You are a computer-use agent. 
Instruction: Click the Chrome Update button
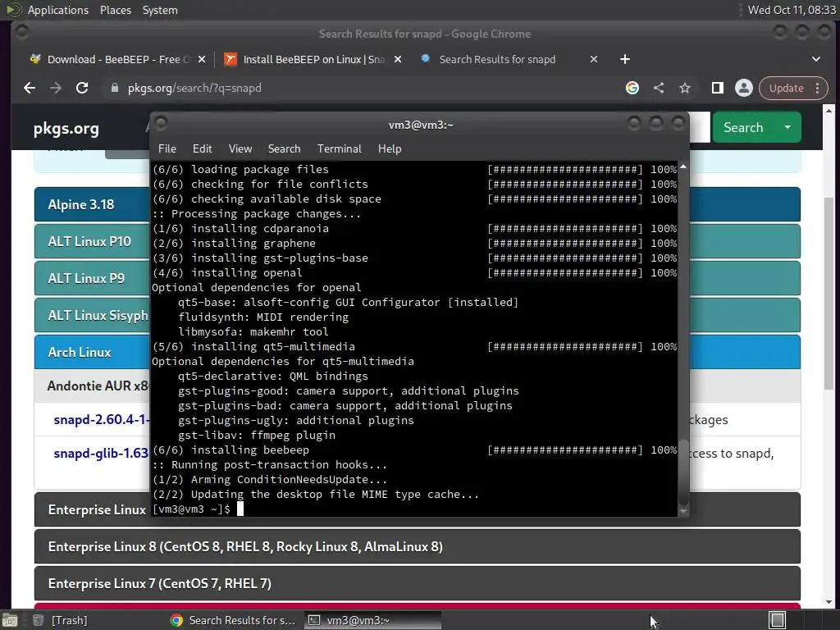tap(787, 88)
